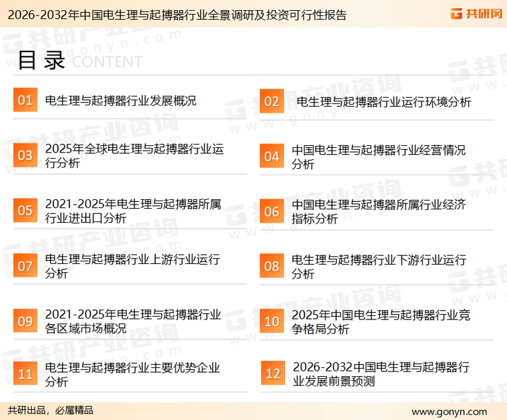Open chapter 2026-2032中国电生理与起搏器行业发展前景预测

click(381, 374)
